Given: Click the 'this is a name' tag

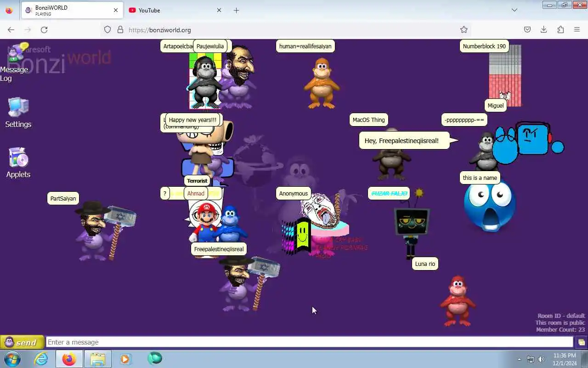Looking at the screenshot, I should [x=480, y=178].
